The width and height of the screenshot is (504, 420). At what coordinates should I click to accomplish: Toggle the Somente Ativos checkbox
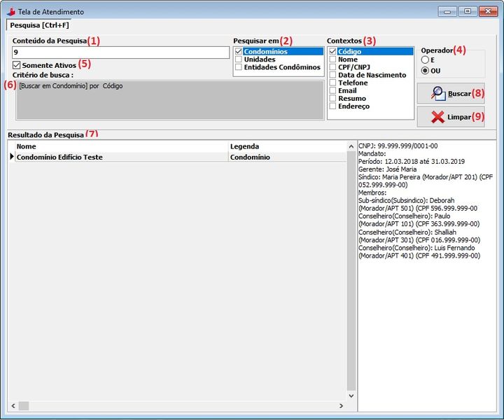click(17, 65)
